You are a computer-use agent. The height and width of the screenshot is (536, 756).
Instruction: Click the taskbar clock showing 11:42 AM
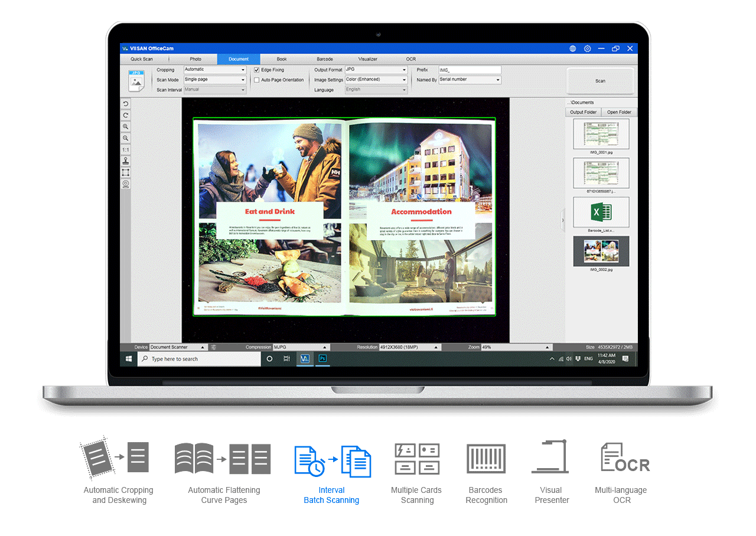coord(606,359)
